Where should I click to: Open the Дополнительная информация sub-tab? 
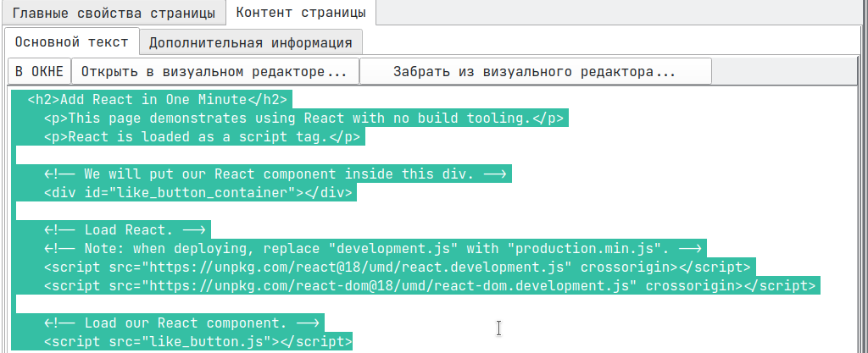(250, 42)
